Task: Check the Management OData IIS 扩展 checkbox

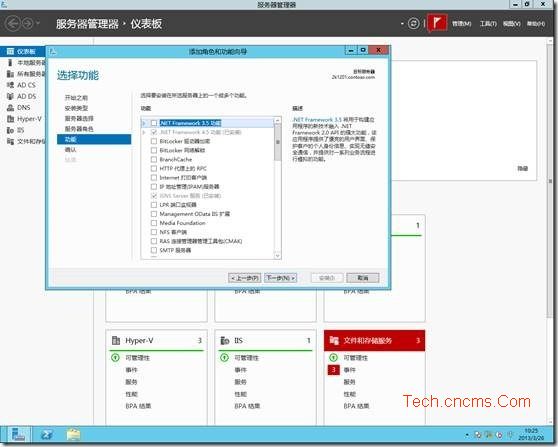Action: click(x=154, y=214)
